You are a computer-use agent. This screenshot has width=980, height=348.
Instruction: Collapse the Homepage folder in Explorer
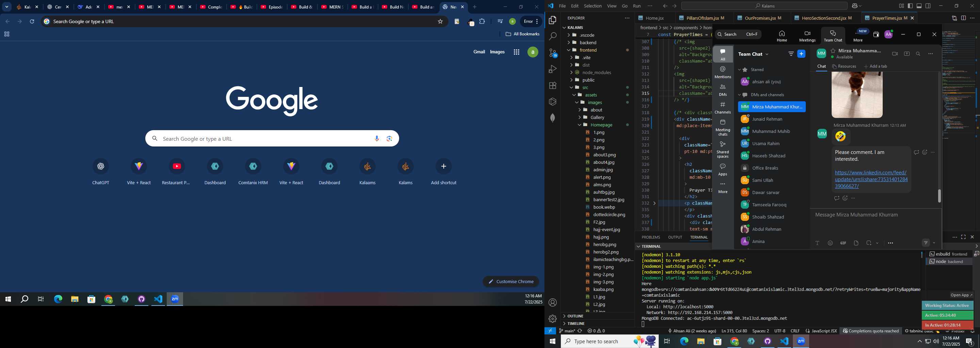579,125
